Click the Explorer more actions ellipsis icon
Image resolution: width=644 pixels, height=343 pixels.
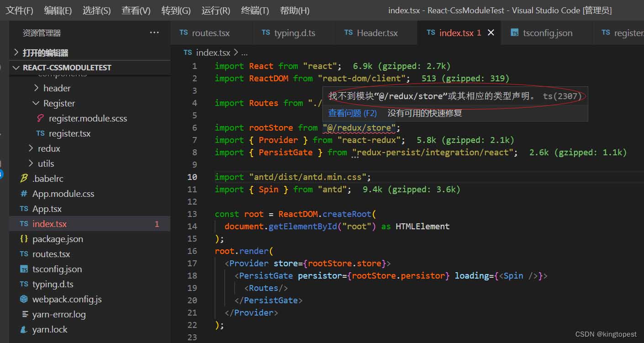(x=154, y=32)
